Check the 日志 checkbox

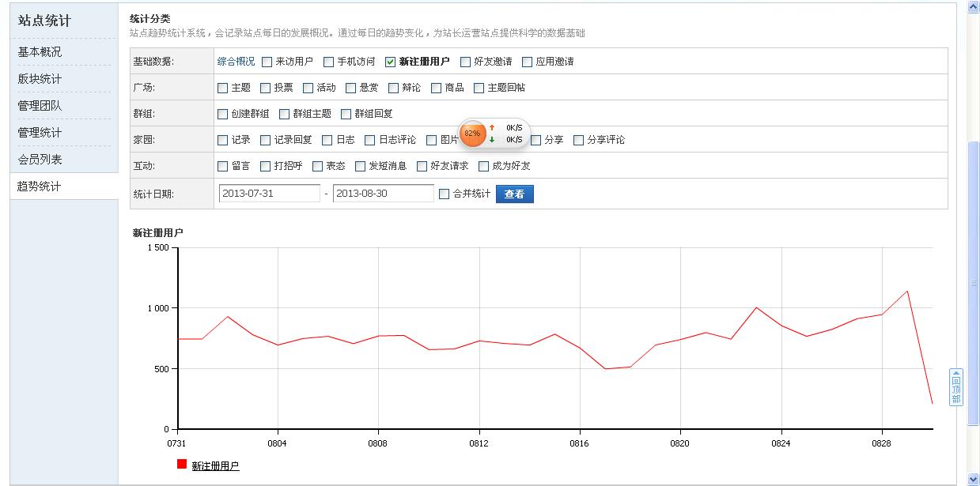(327, 140)
